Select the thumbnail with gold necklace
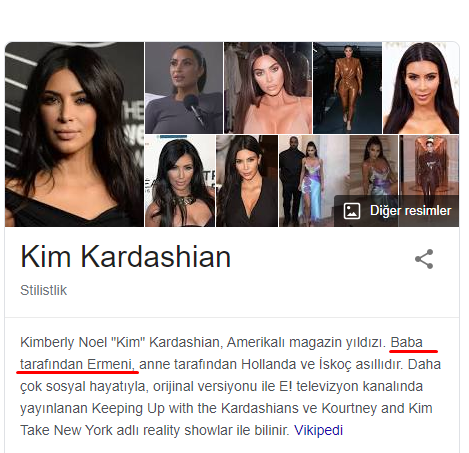This screenshot has width=469, height=453. click(180, 181)
